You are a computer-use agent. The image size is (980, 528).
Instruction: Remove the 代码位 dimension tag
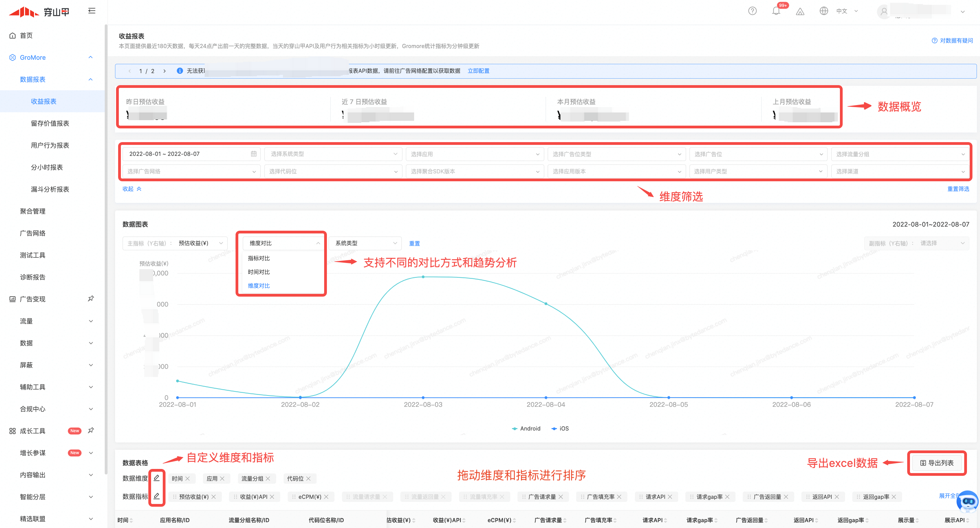[x=309, y=479]
